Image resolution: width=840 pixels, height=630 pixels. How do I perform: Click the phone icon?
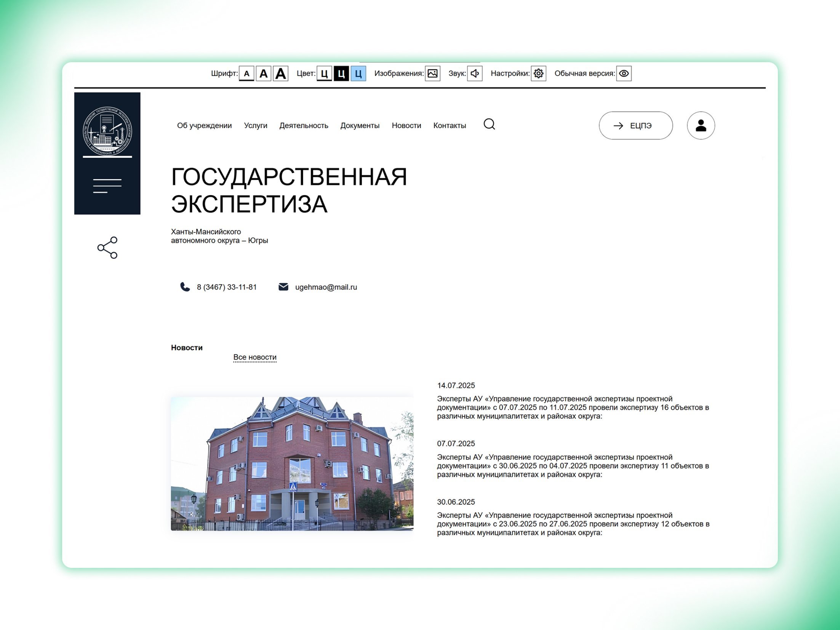[185, 287]
